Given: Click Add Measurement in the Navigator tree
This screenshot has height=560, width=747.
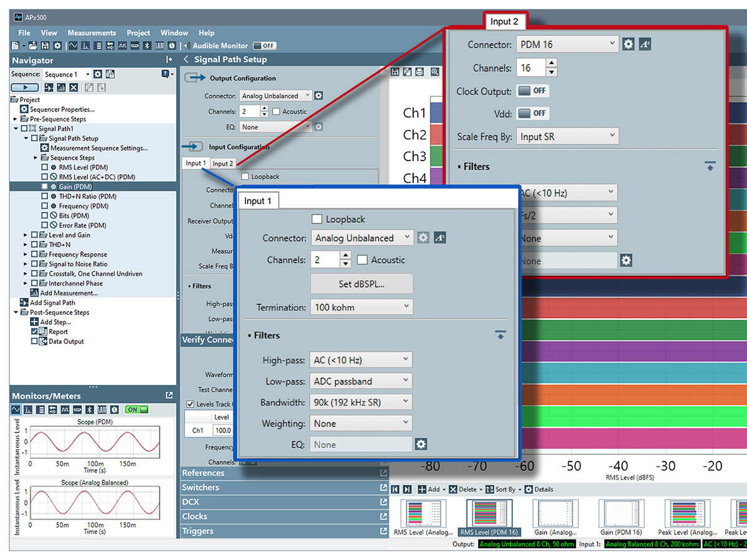Looking at the screenshot, I should coord(63,292).
